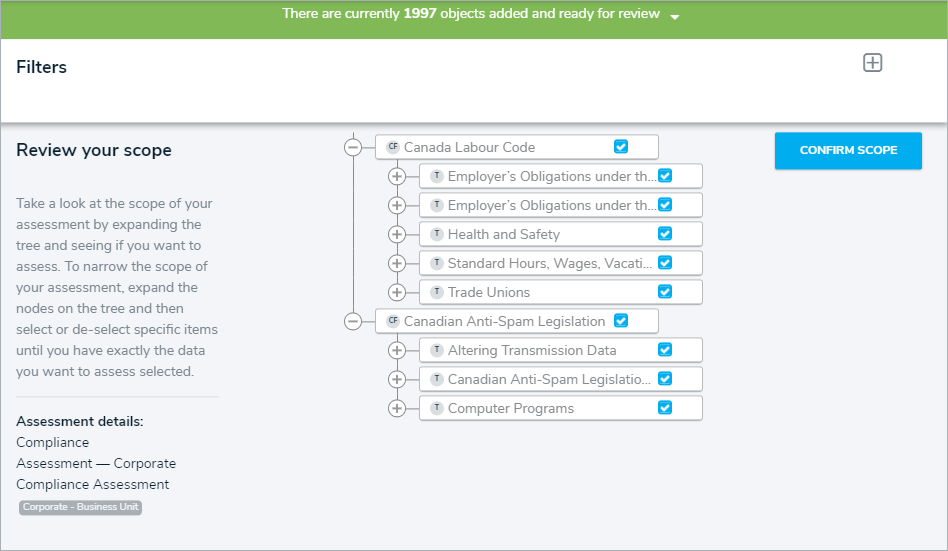Click the CF icon beside Canada Labour Code
This screenshot has width=948, height=551.
393,147
